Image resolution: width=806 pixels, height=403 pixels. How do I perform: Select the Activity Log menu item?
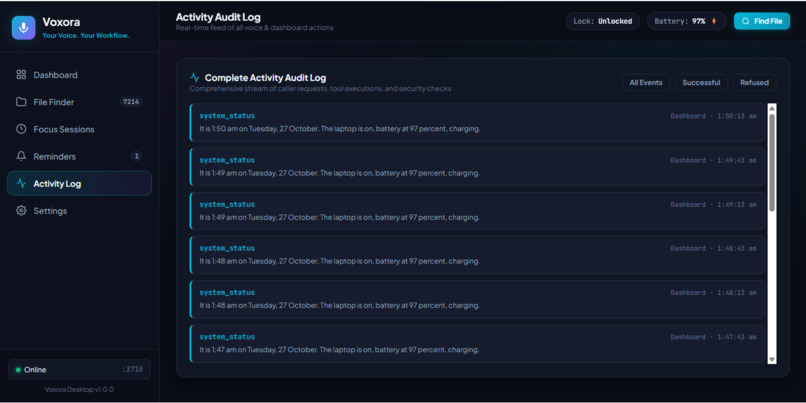[79, 184]
